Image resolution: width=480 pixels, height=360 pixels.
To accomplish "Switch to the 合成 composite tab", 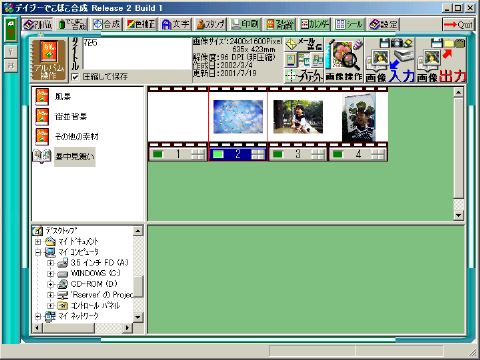I will [106, 24].
